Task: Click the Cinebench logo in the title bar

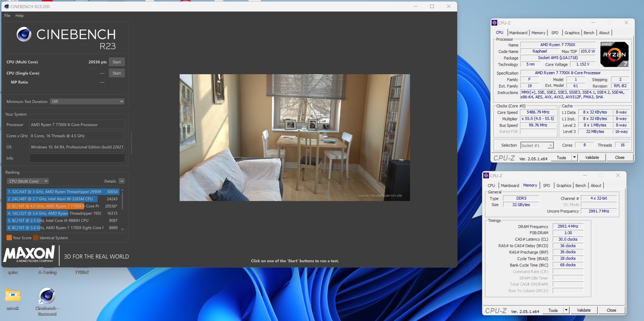Action: tap(7, 6)
